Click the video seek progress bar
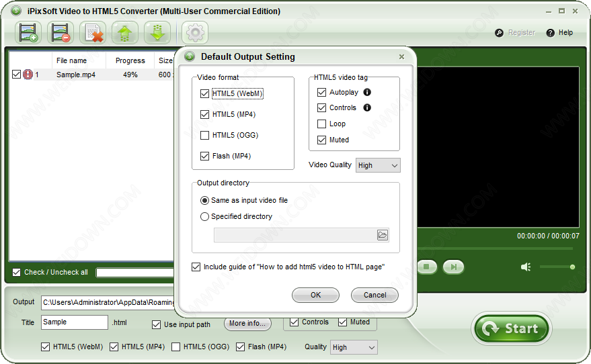Image resolution: width=591 pixels, height=364 pixels. point(495,248)
